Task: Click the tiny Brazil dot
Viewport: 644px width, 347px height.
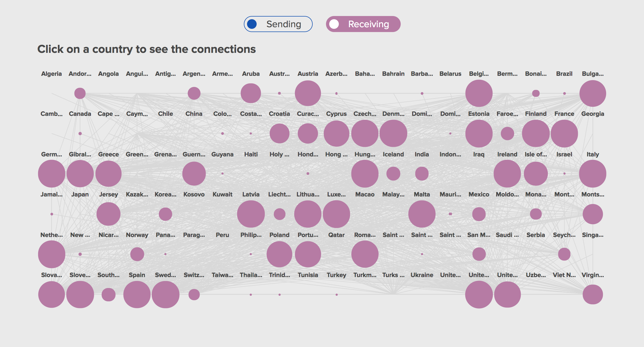Action: (x=564, y=93)
